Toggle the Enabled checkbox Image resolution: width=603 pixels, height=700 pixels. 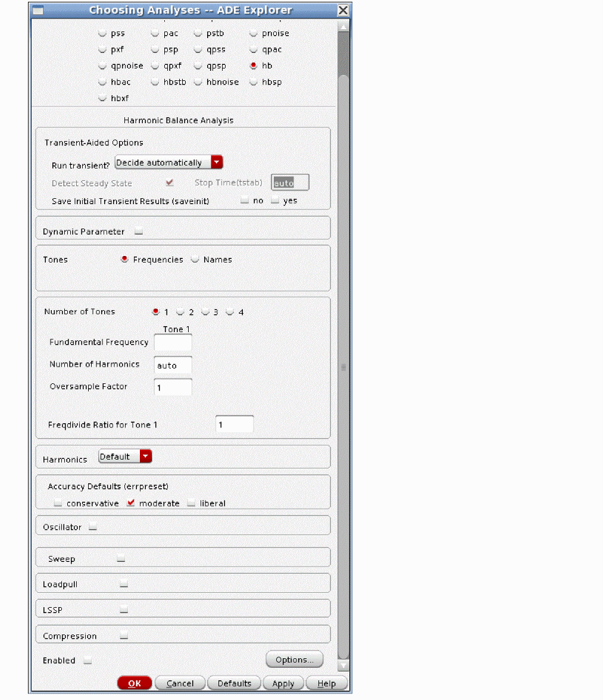click(x=88, y=660)
